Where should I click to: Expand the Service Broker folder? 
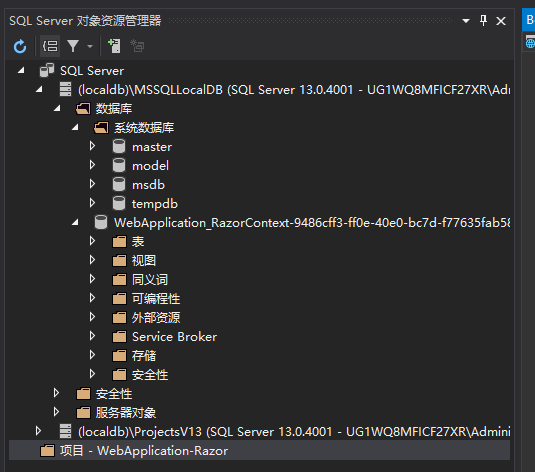[92, 336]
